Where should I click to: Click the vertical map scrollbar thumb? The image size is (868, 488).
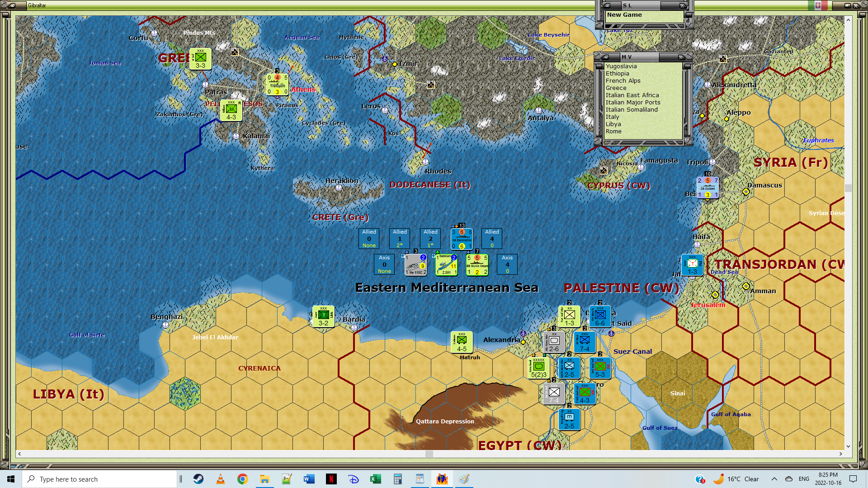848,188
